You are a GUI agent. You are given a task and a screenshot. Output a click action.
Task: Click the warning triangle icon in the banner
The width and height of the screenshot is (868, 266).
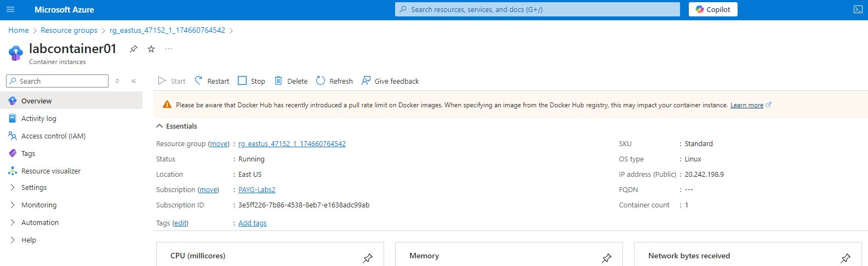pos(167,105)
